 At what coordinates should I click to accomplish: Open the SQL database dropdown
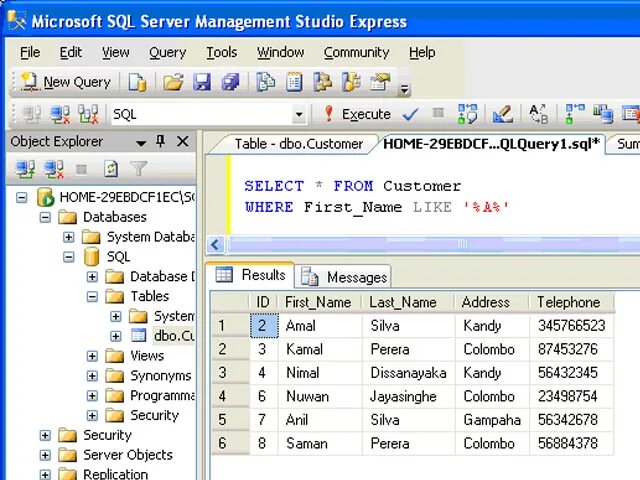[299, 115]
